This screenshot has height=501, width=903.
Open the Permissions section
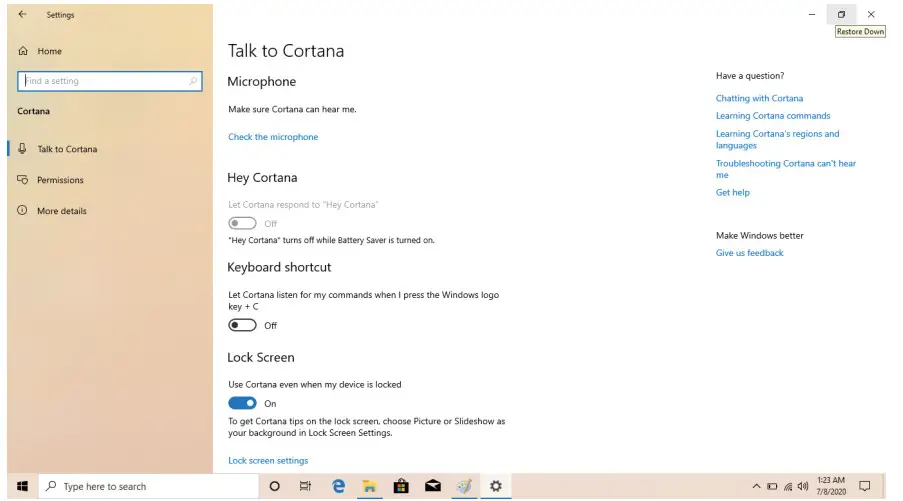tap(60, 180)
